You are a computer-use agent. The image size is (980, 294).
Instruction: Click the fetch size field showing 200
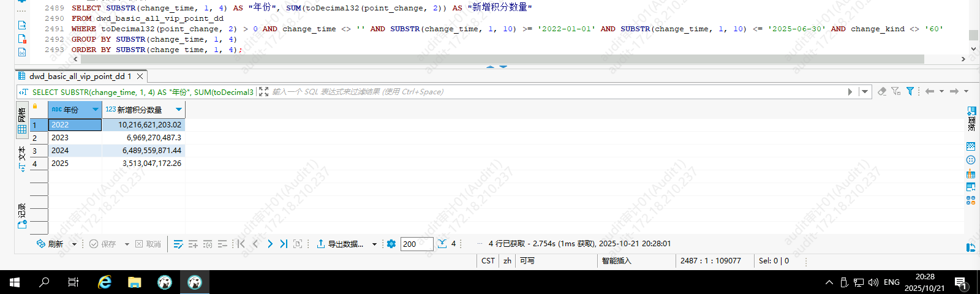[x=417, y=244]
